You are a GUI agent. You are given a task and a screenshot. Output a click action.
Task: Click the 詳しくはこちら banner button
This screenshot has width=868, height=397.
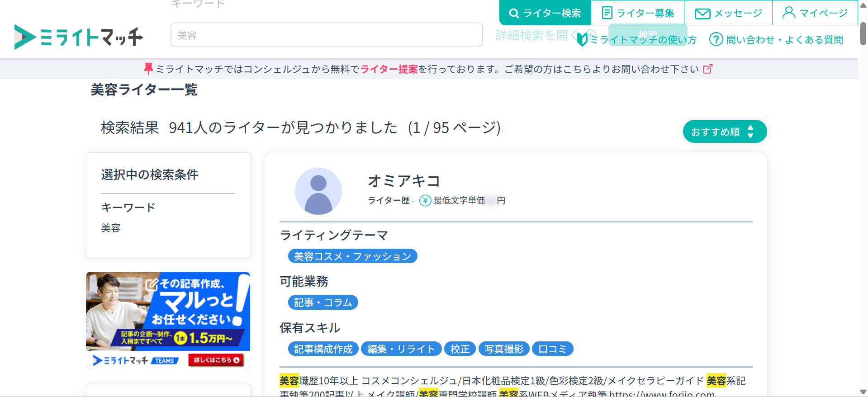tap(216, 360)
